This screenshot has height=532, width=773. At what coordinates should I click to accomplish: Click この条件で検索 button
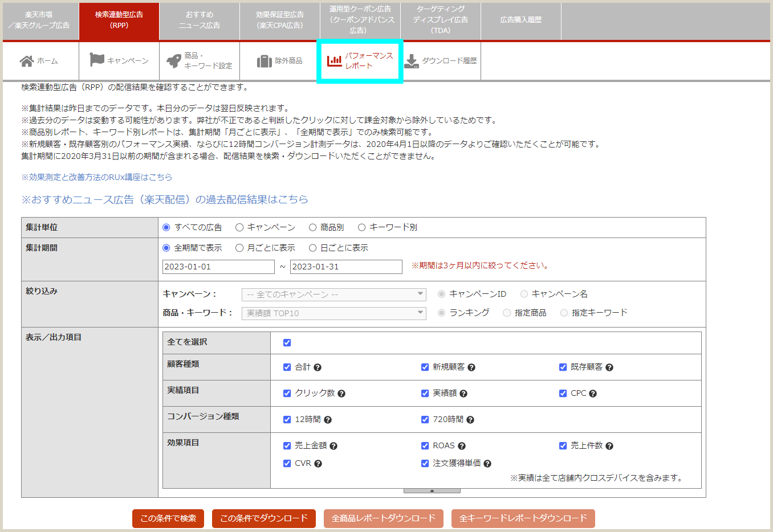168,518
